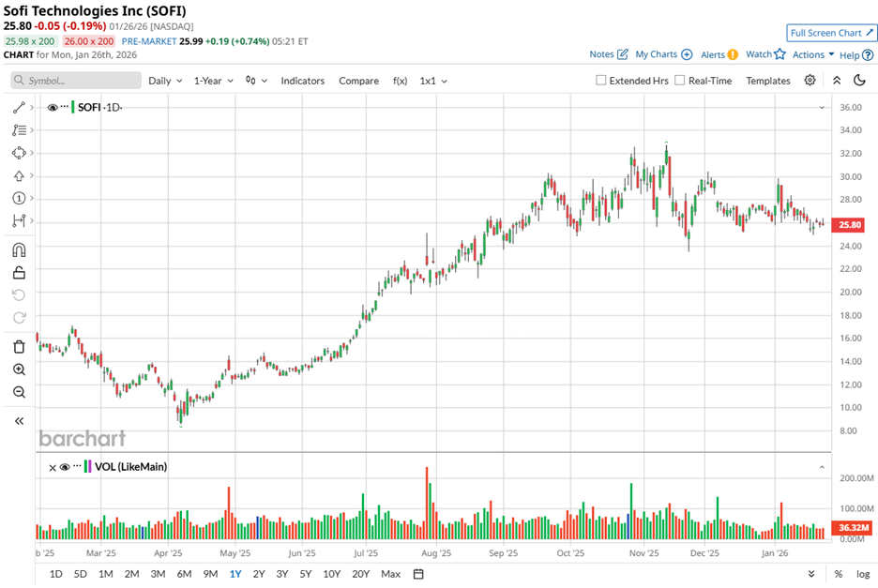878x588 pixels.
Task: Collapse the drawing toolbar with double arrow
Action: (19, 421)
